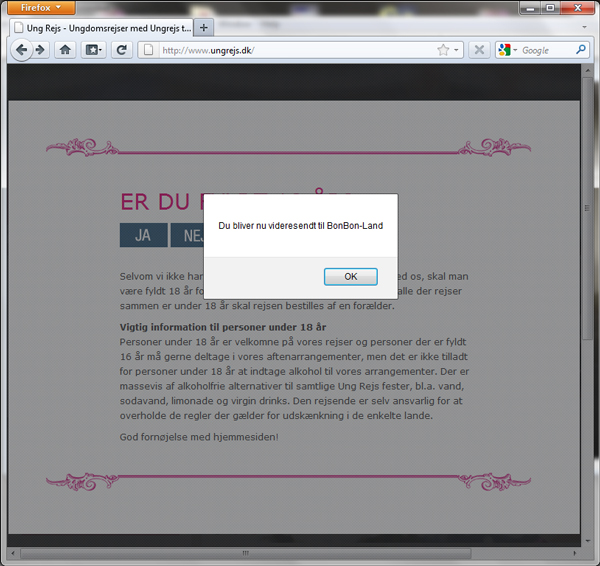This screenshot has height=566, width=600.
Task: Click the text 'God fornøjelse med hjemmesiden!'
Action: coord(199,437)
